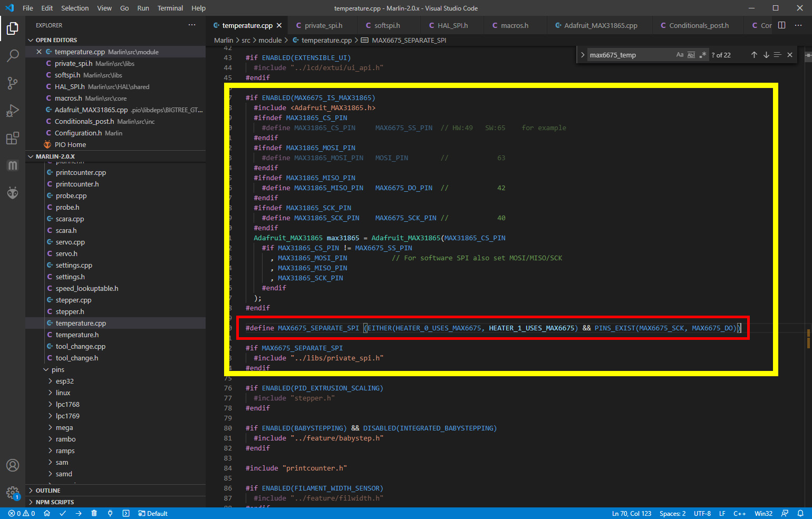Viewport: 812px width, 519px height.
Task: Toggle Match Whole Word option
Action: point(691,55)
